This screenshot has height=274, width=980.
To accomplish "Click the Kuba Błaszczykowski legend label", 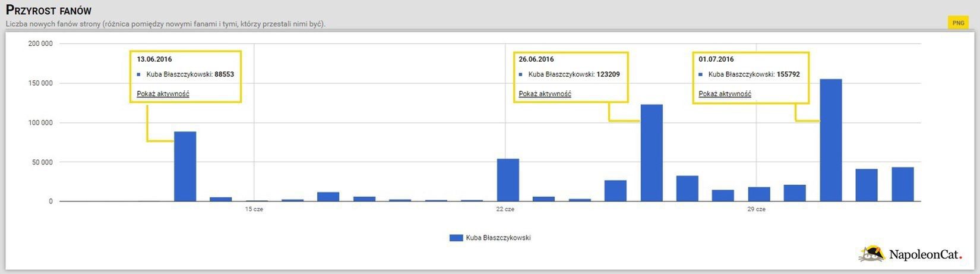I will 498,238.
